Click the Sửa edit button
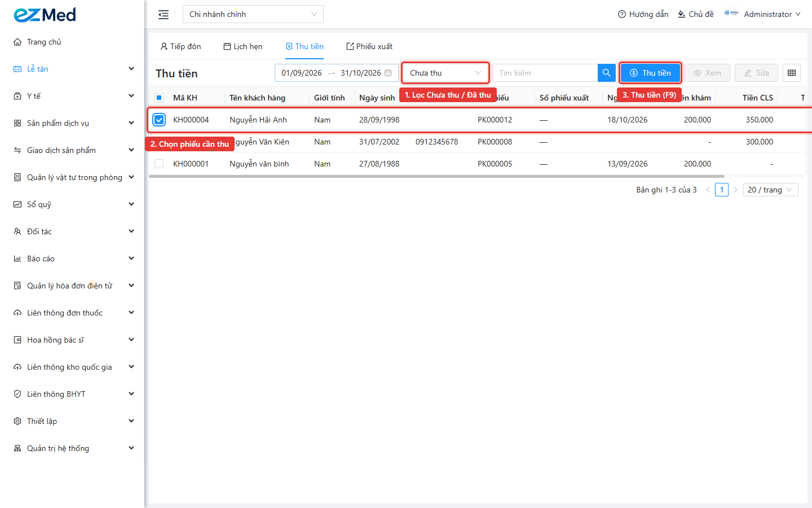 (x=756, y=73)
